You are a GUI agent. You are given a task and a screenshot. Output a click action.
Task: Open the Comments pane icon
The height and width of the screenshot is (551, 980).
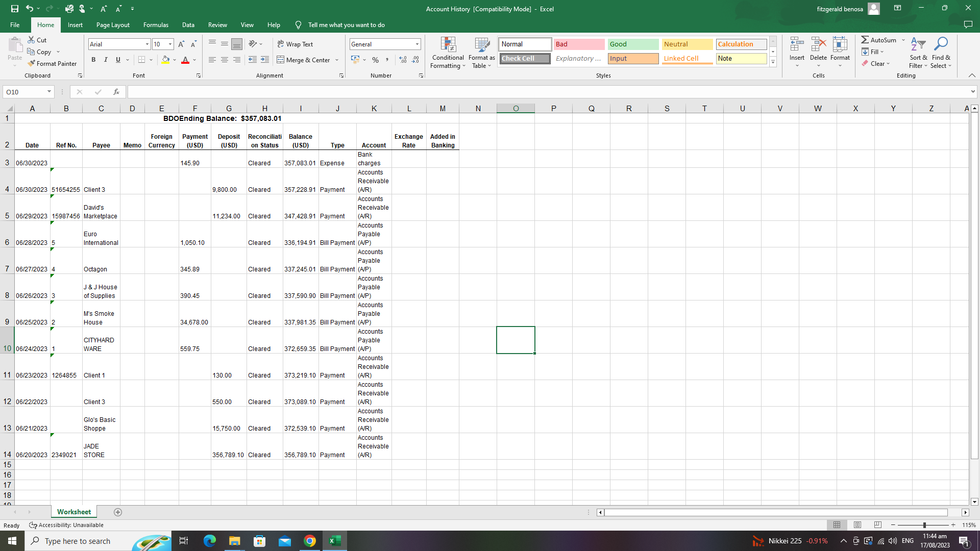point(968,25)
